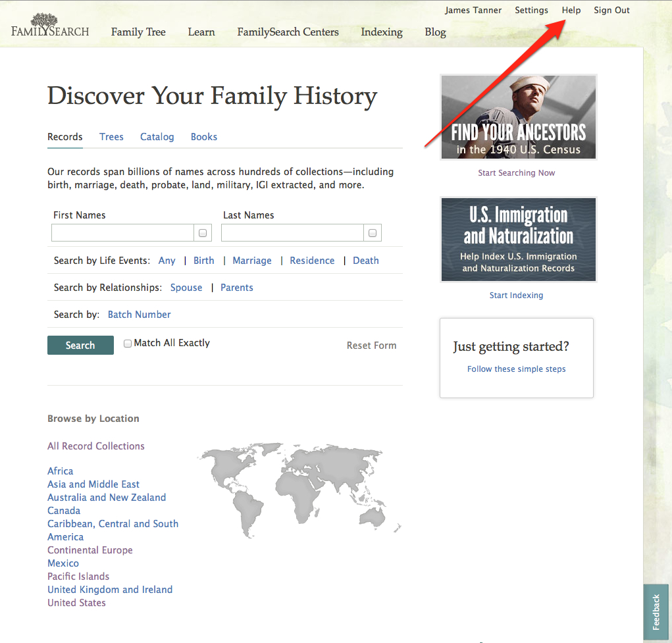Click the Search button
The height and width of the screenshot is (643, 672).
[x=80, y=345]
